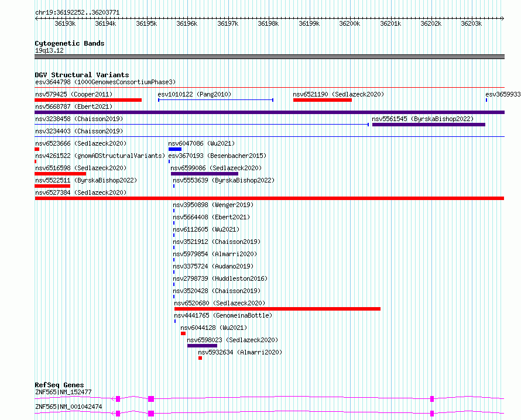Click the blue line feature under esv1010122
This screenshot has height=420, width=521.
click(x=215, y=100)
